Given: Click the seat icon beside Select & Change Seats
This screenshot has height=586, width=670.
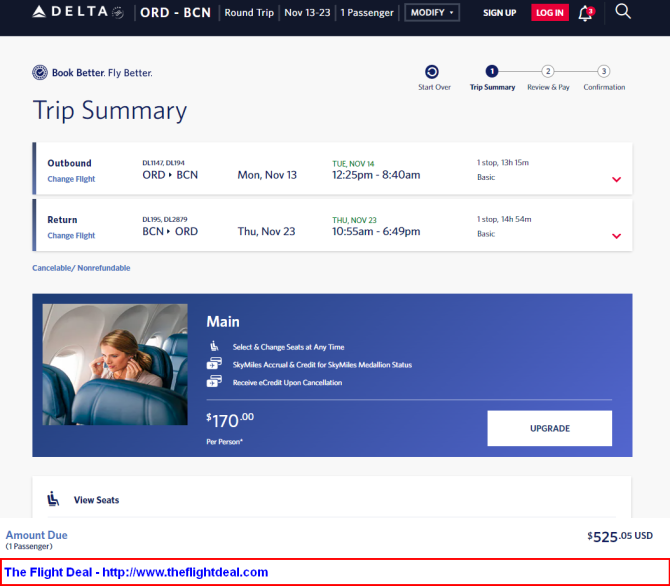Looking at the screenshot, I should pyautogui.click(x=214, y=346).
